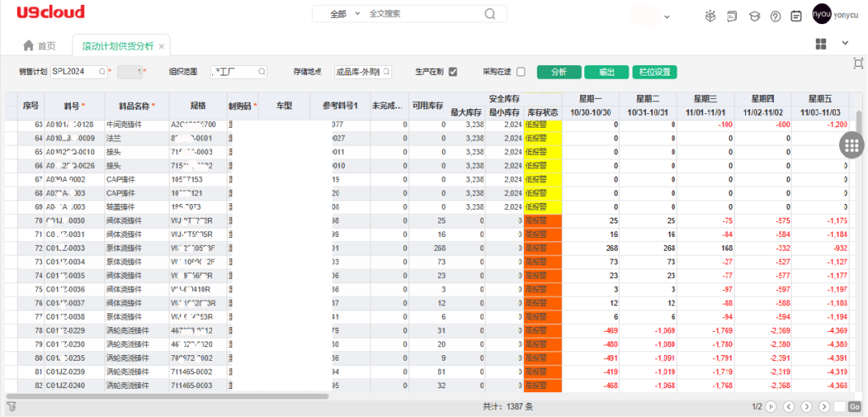
Task: Click the 料号 column header
Action: coord(75,105)
